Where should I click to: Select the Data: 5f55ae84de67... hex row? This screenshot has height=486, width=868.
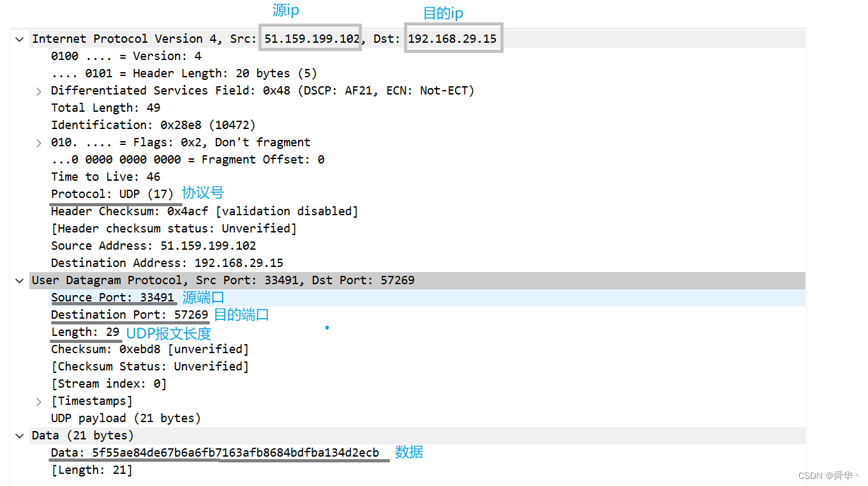tap(215, 453)
